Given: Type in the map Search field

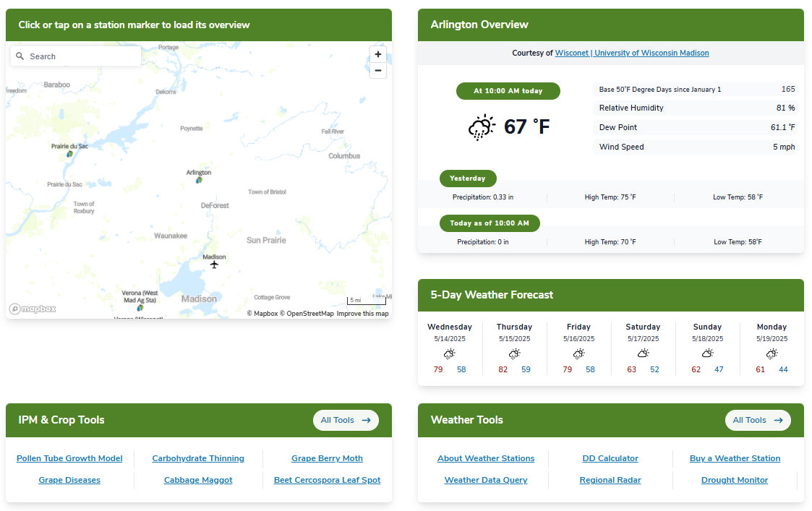Looking at the screenshot, I should [x=80, y=56].
